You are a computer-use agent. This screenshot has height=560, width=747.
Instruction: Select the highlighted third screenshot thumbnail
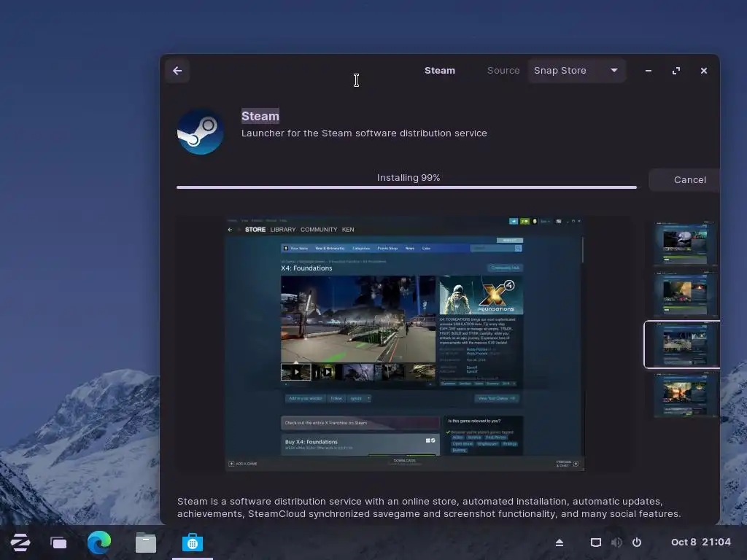pos(682,345)
